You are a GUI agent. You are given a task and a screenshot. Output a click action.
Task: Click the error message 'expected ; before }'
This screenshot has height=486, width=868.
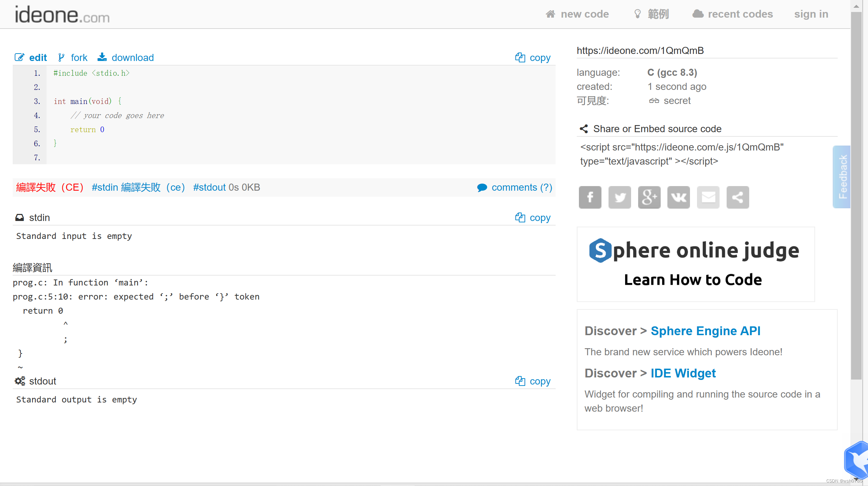click(x=136, y=296)
